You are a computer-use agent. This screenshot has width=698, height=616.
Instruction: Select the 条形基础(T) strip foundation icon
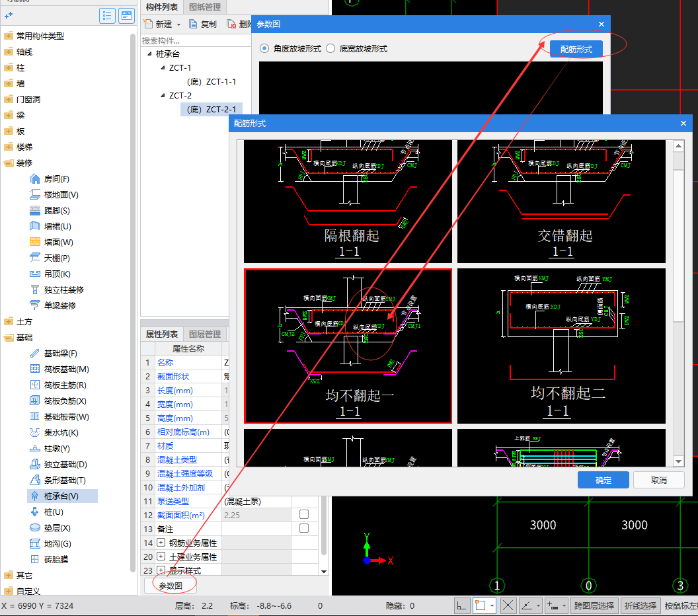(35, 481)
